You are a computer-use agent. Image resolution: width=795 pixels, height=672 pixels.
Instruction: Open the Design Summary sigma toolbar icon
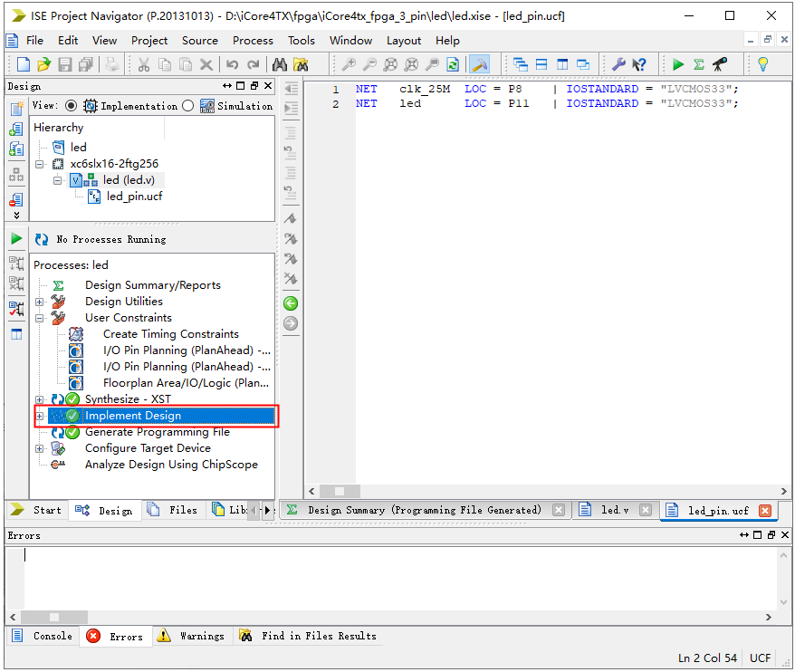(698, 64)
